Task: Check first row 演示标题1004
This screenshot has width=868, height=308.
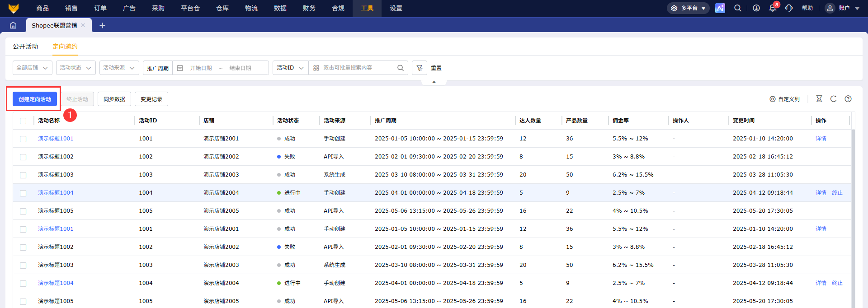Action: click(x=23, y=193)
